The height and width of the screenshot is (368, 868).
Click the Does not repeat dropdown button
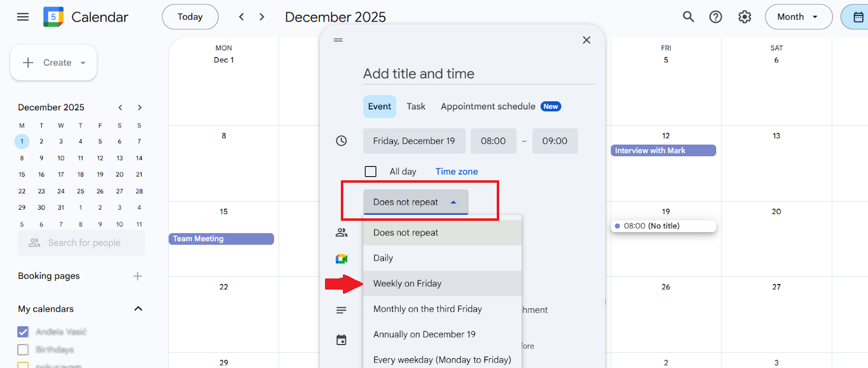415,202
